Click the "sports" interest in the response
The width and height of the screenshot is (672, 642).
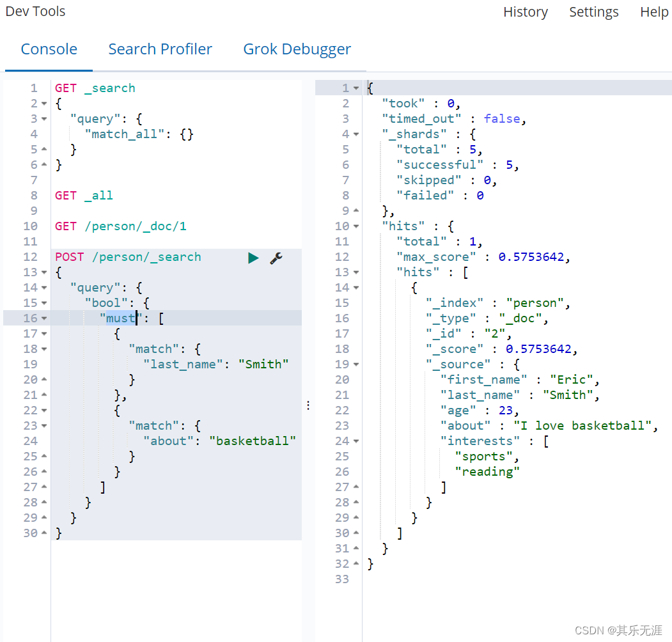point(483,457)
